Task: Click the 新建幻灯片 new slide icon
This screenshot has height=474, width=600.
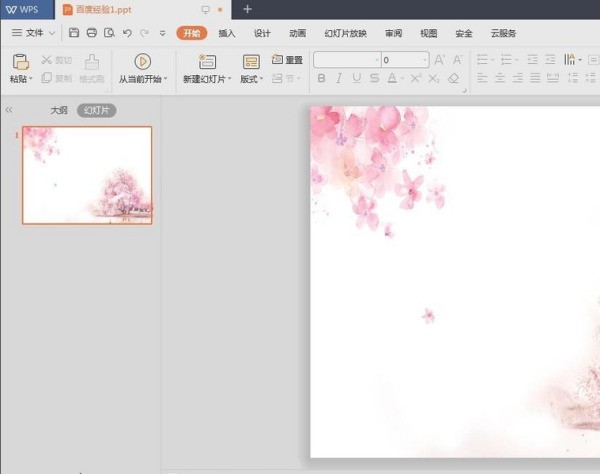Action: tap(207, 62)
